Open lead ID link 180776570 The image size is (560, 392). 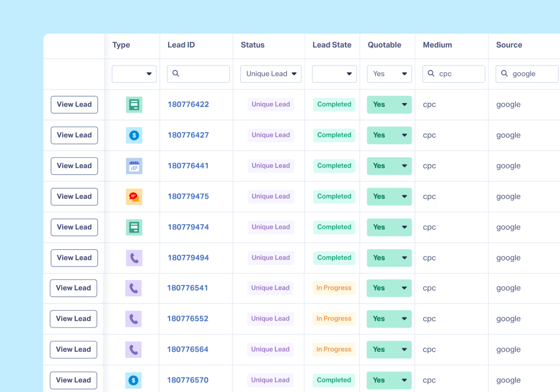[188, 380]
